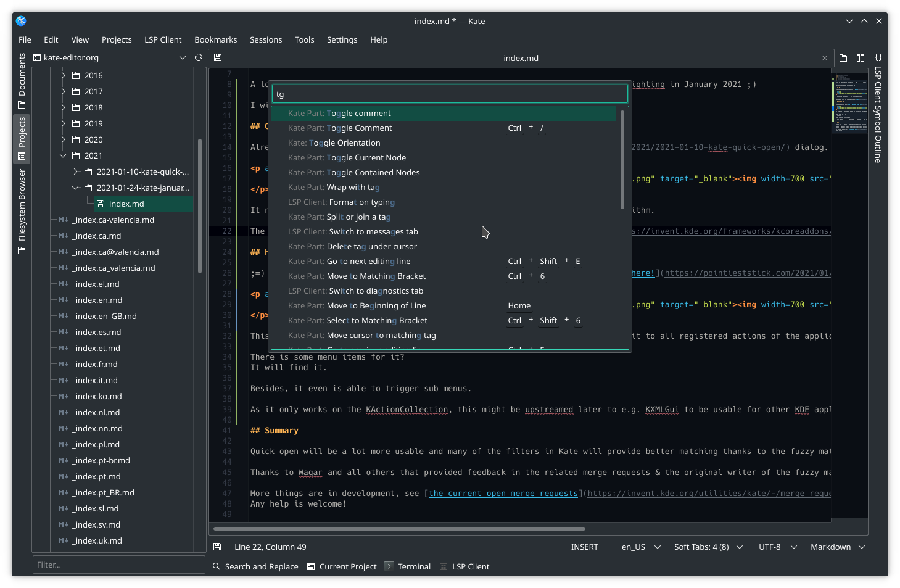This screenshot has width=900, height=588.
Task: Select Toggle Contained Nodes command
Action: point(444,172)
